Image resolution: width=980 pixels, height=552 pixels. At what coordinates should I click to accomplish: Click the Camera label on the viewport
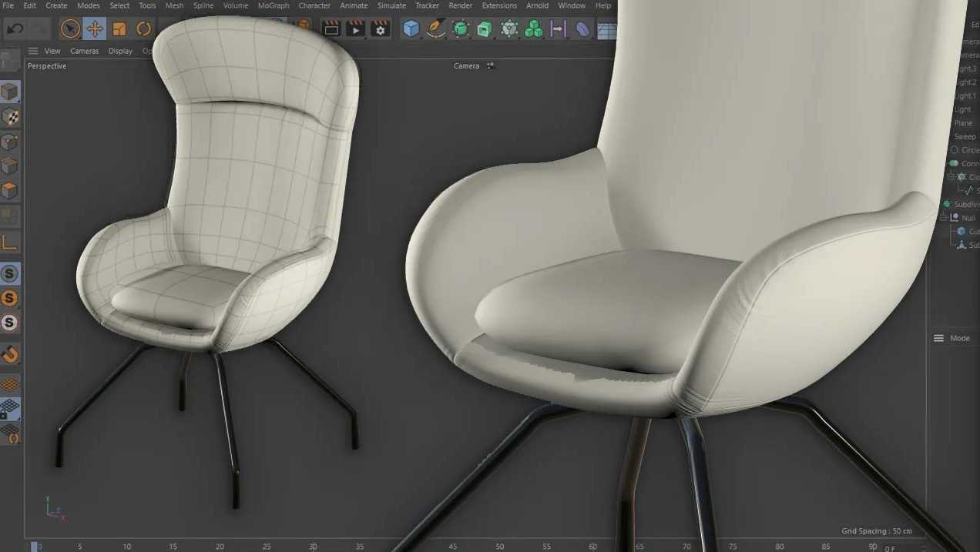(x=465, y=65)
